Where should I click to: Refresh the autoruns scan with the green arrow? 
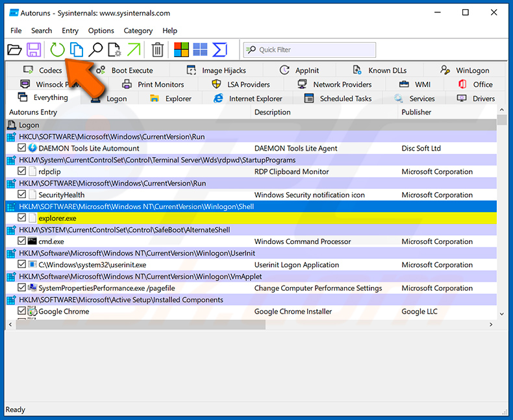point(57,50)
